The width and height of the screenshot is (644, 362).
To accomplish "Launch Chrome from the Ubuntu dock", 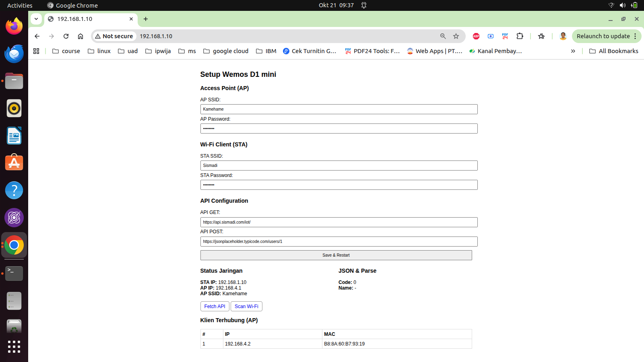I will [14, 245].
